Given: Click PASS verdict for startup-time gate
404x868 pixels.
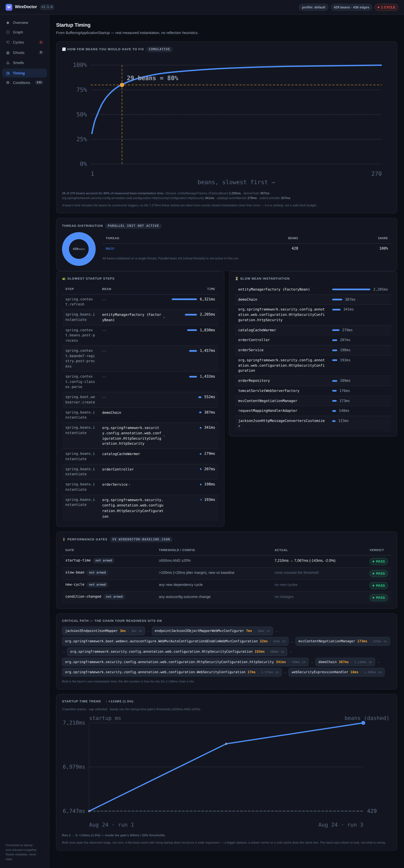Looking at the screenshot, I should (378, 561).
